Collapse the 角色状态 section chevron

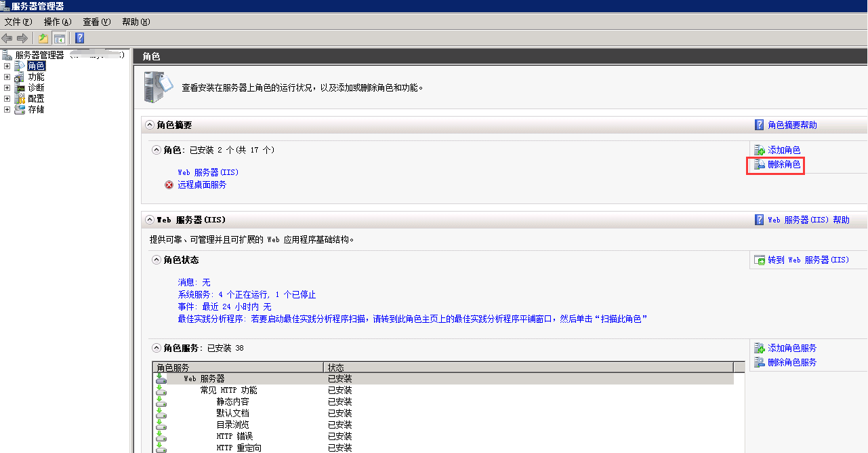[157, 260]
